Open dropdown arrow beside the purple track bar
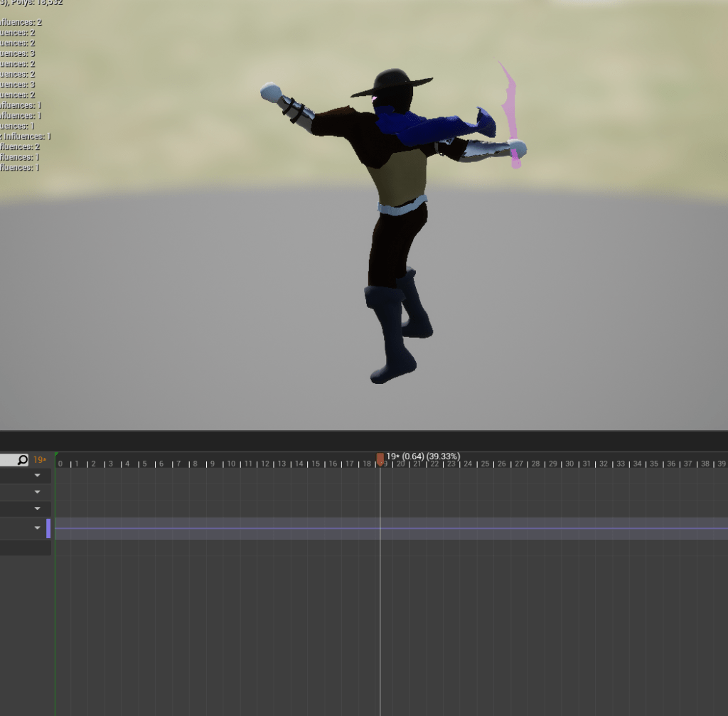The width and height of the screenshot is (728, 716). [38, 528]
